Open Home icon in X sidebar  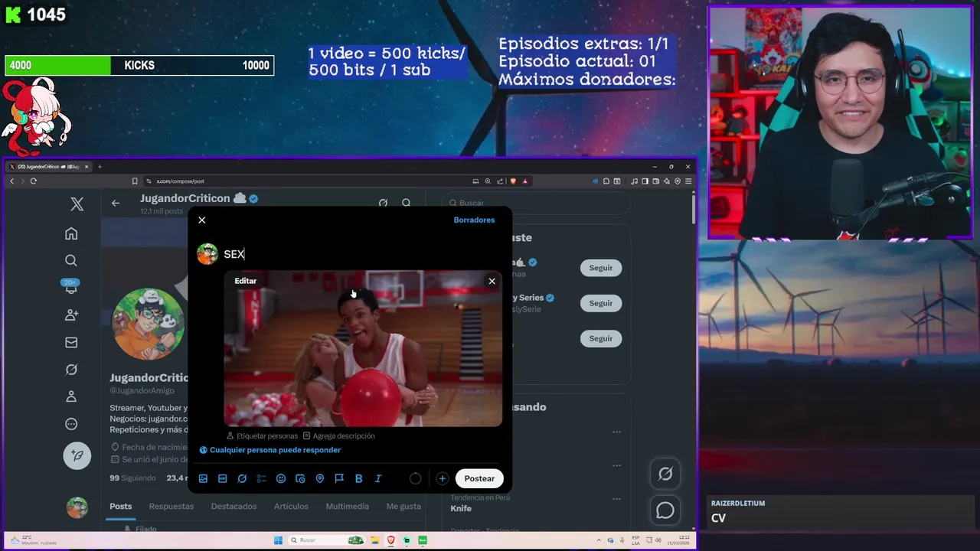71,233
